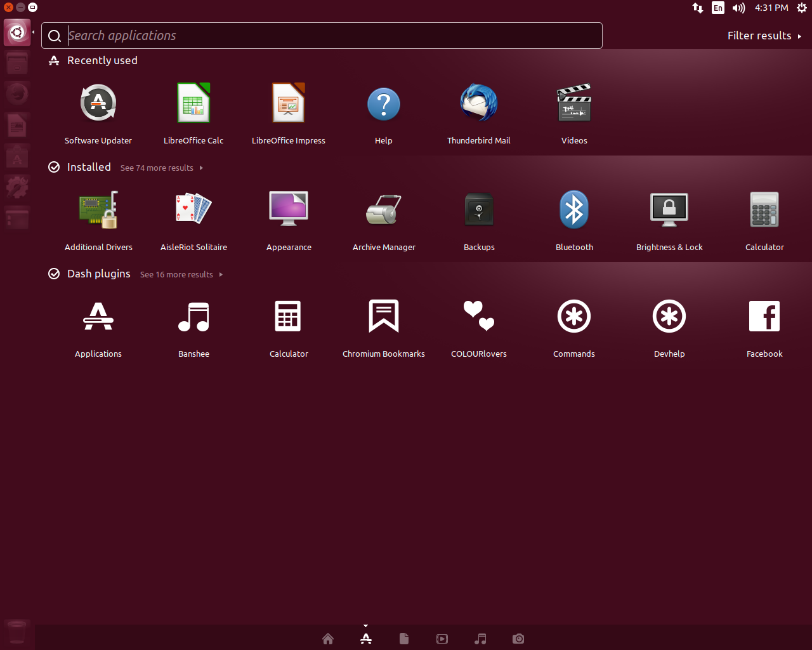Open Appearance settings

click(289, 220)
